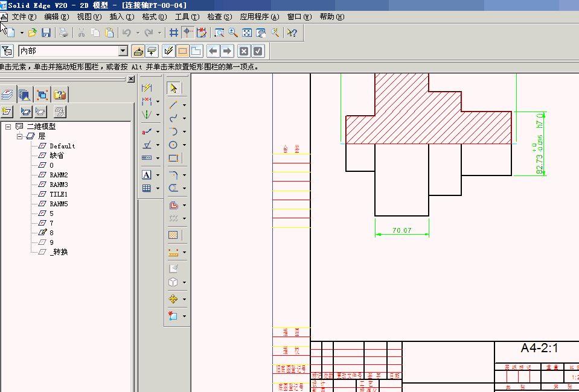Image resolution: width=579 pixels, height=392 pixels.
Task: Click the checkmark Accept button
Action: [x=258, y=51]
